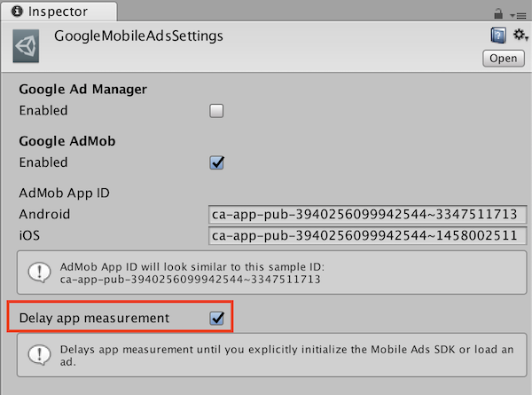Image resolution: width=532 pixels, height=395 pixels.
Task: Open the Inspector panel options menu
Action: tap(518, 16)
